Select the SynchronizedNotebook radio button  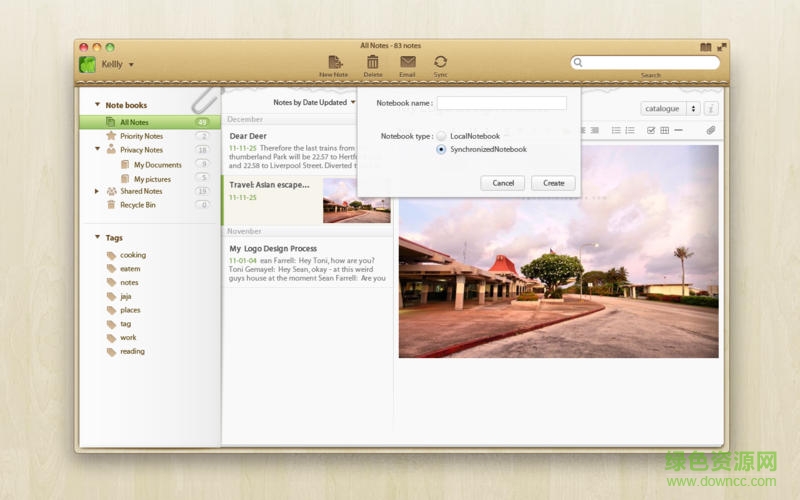click(x=442, y=149)
